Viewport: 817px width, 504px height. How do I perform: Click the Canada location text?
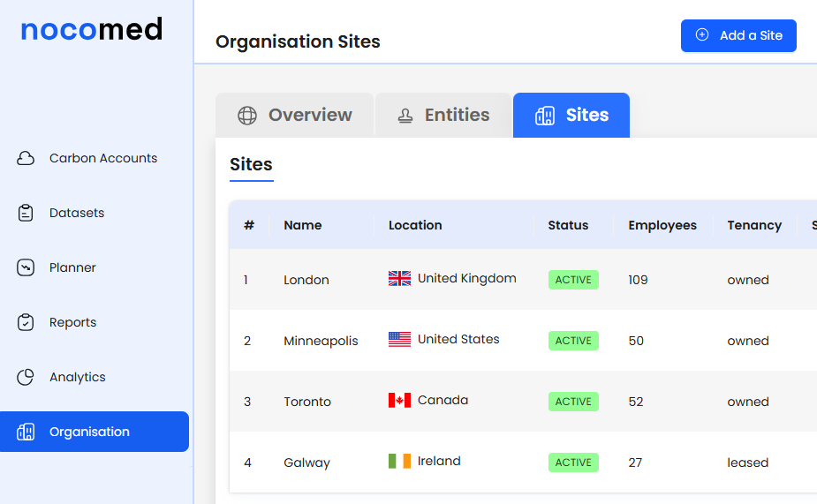coord(443,400)
